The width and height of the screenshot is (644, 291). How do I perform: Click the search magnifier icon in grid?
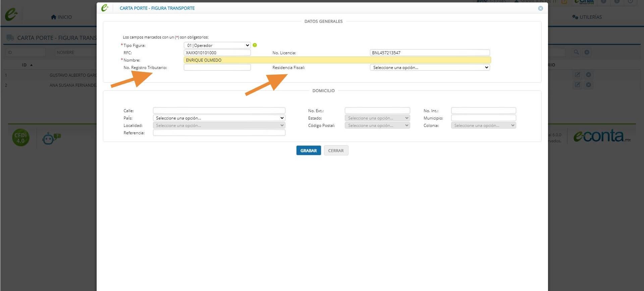[576, 52]
